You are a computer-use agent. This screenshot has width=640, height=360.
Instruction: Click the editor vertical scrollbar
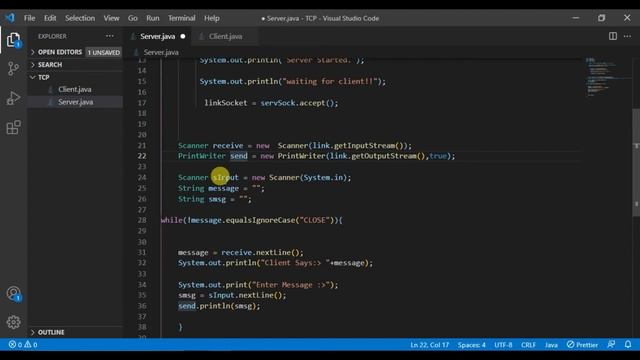[x=636, y=162]
